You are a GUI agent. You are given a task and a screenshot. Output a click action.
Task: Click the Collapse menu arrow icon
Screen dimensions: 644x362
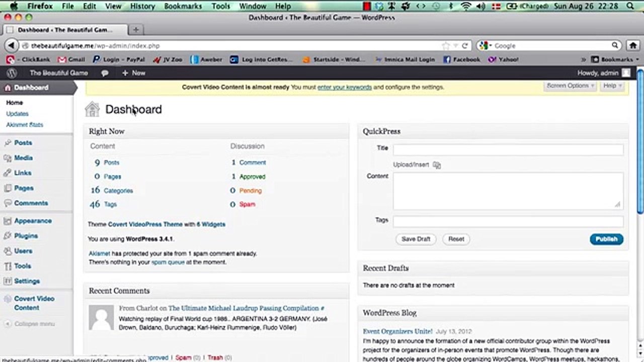click(x=8, y=324)
